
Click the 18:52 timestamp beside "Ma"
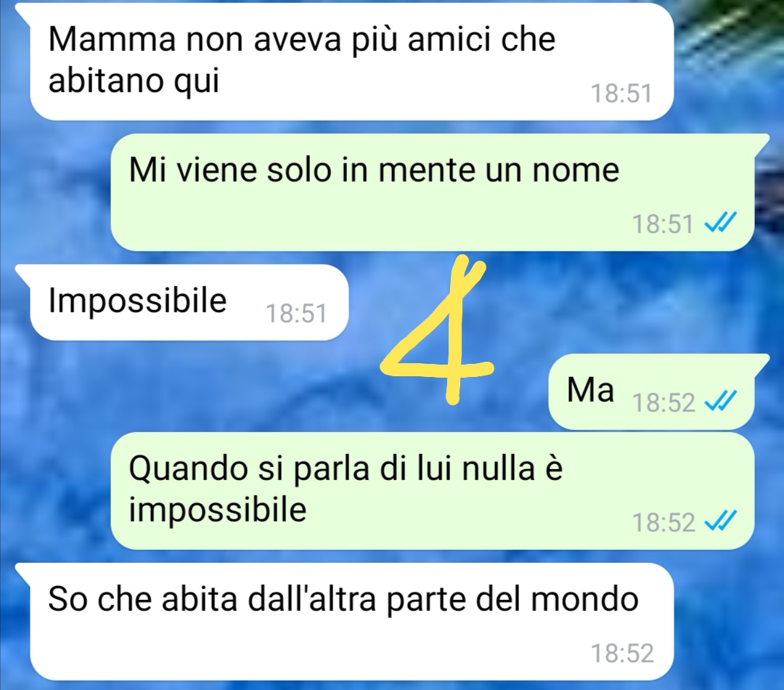click(x=663, y=402)
